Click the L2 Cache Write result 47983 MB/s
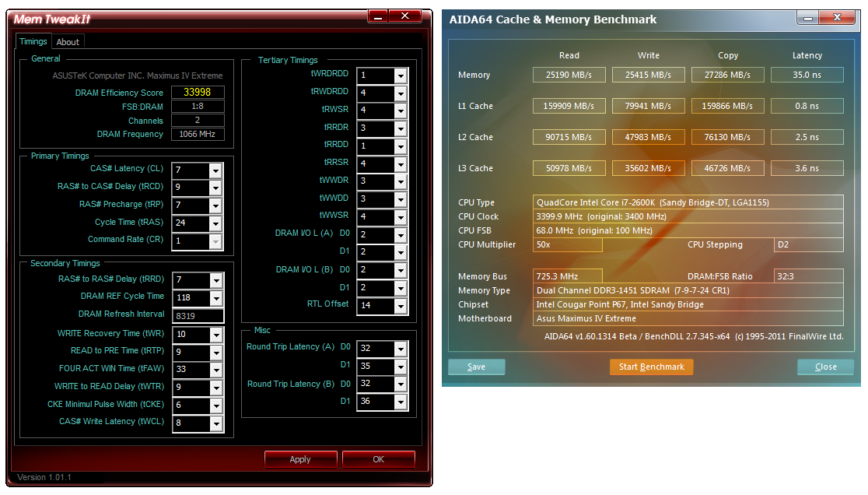Screen dimensions: 868x495 (x=648, y=137)
